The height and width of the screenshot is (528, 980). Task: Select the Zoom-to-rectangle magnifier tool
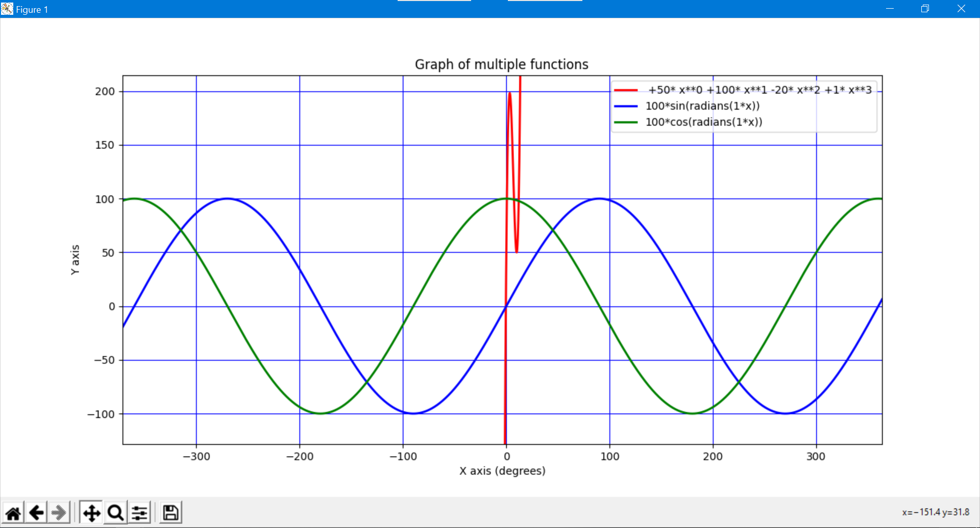[x=115, y=513]
